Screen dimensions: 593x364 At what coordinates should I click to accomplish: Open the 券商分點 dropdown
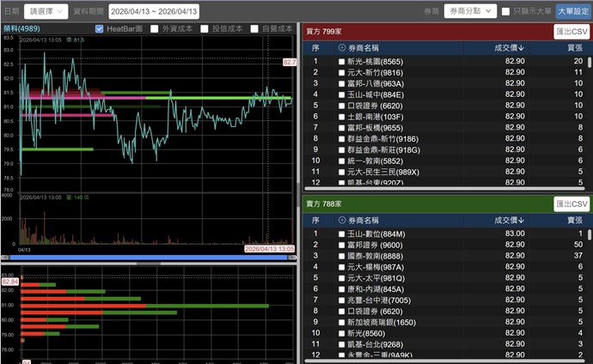(472, 11)
